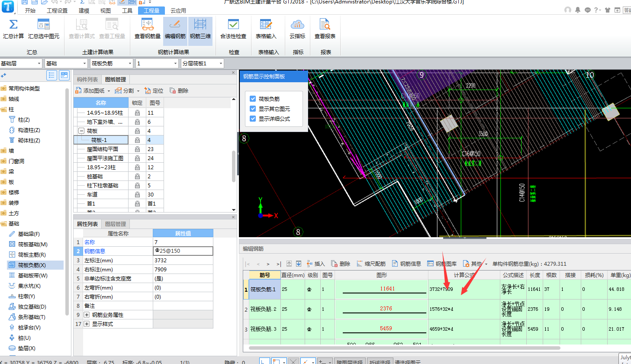Select 构造柱(Z) in the component tree
Viewport: 631px width, 364px height.
(29, 130)
